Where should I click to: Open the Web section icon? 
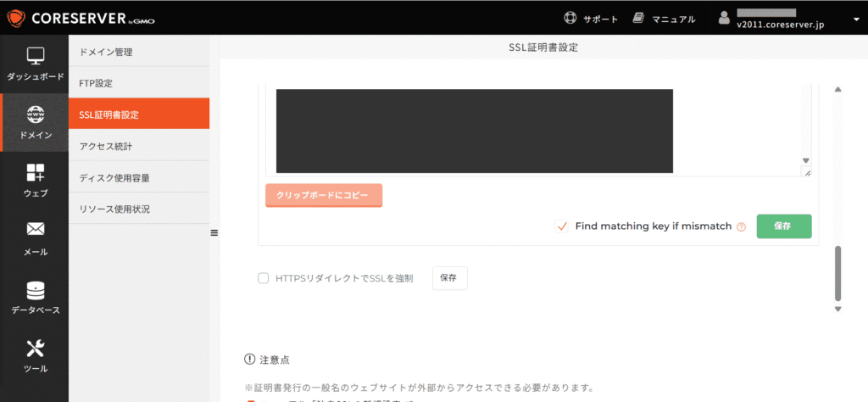pyautogui.click(x=36, y=173)
